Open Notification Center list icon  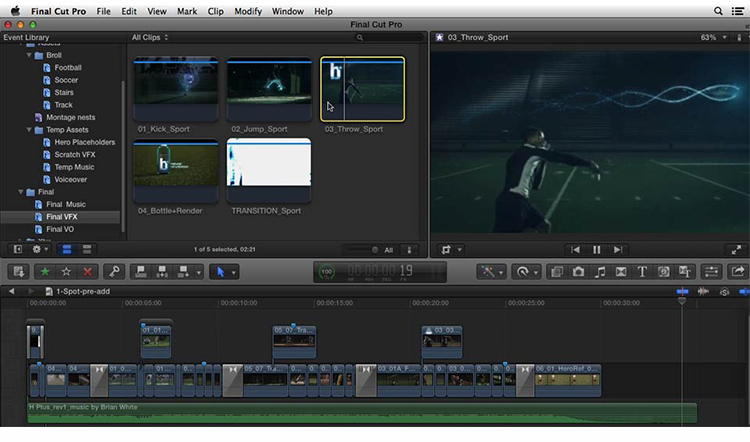coord(738,11)
